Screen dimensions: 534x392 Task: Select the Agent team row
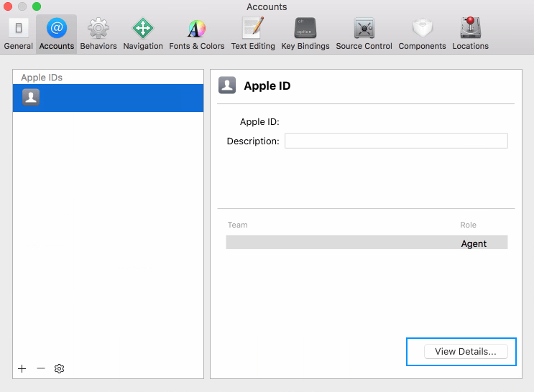point(367,243)
